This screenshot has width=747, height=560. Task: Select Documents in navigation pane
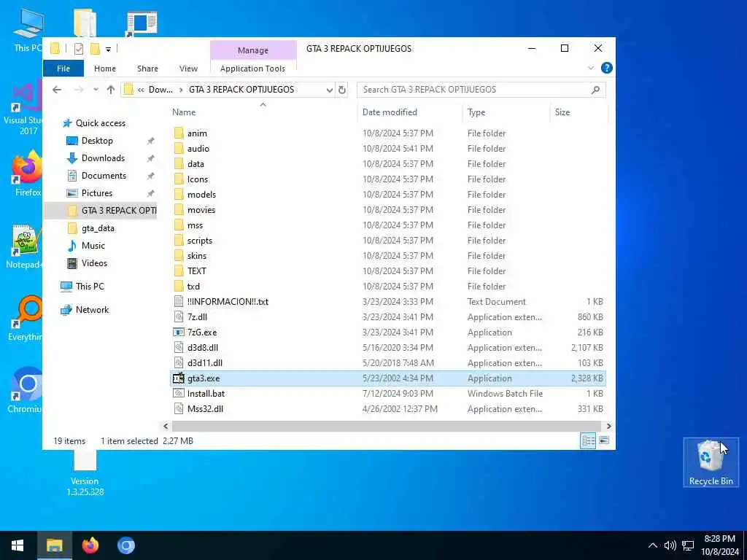point(104,175)
